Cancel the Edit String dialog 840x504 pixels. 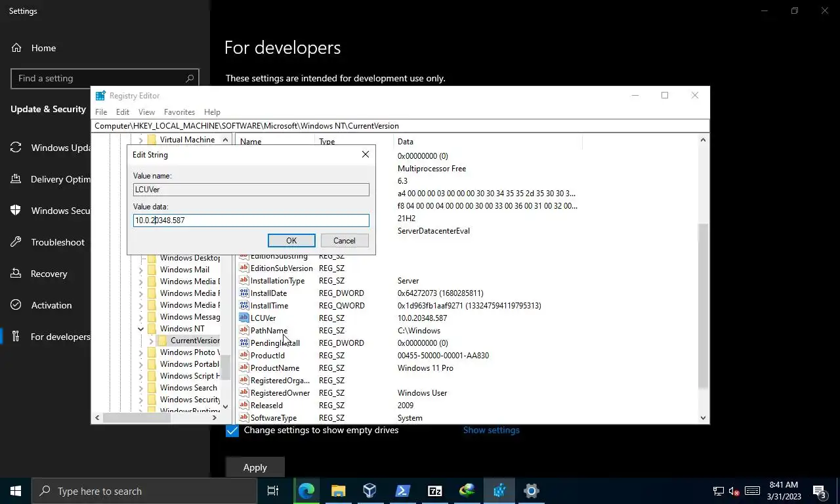pos(344,241)
